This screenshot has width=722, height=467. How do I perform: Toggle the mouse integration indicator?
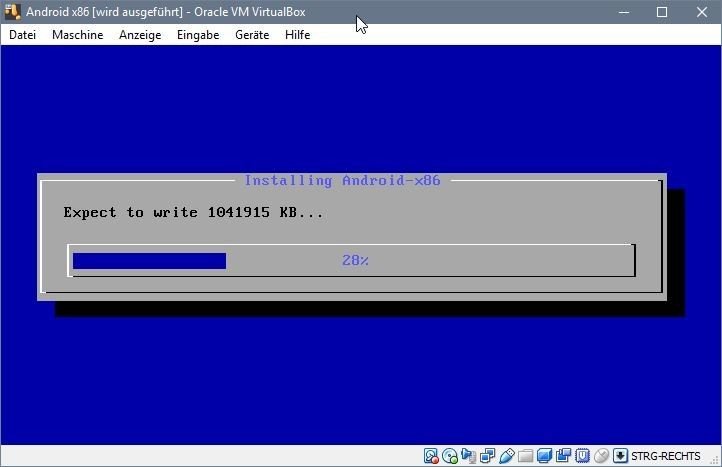coord(601,456)
